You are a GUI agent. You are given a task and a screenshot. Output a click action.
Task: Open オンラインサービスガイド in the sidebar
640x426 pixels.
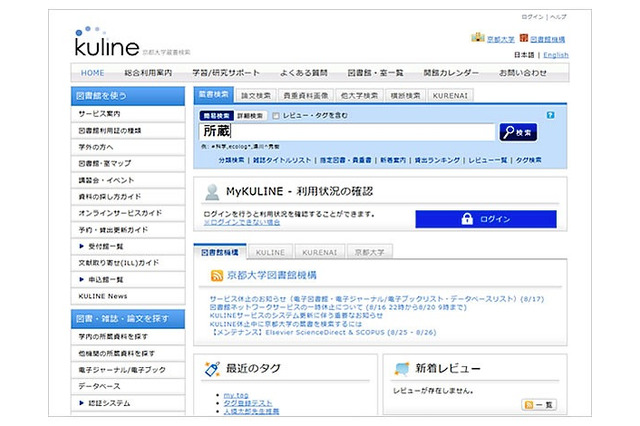pyautogui.click(x=128, y=213)
